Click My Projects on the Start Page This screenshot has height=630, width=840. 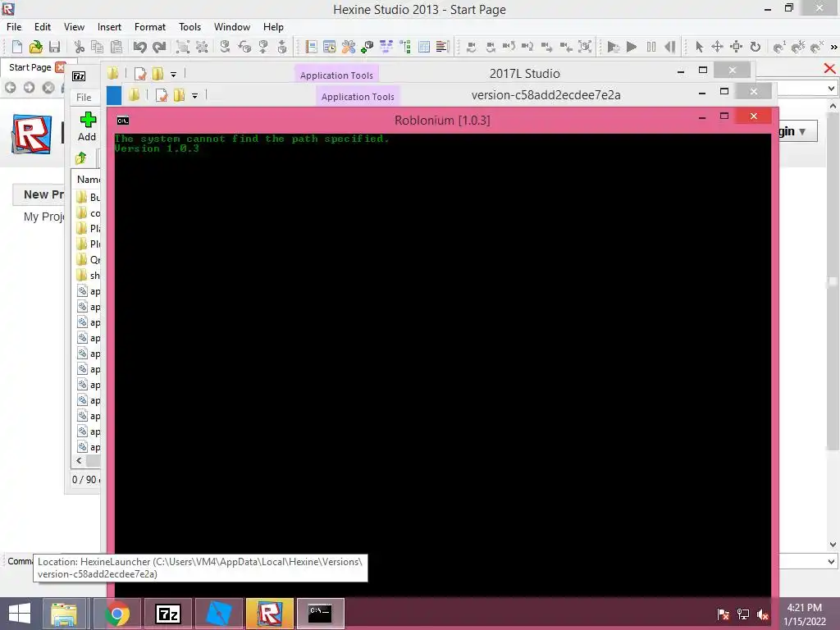pos(44,217)
